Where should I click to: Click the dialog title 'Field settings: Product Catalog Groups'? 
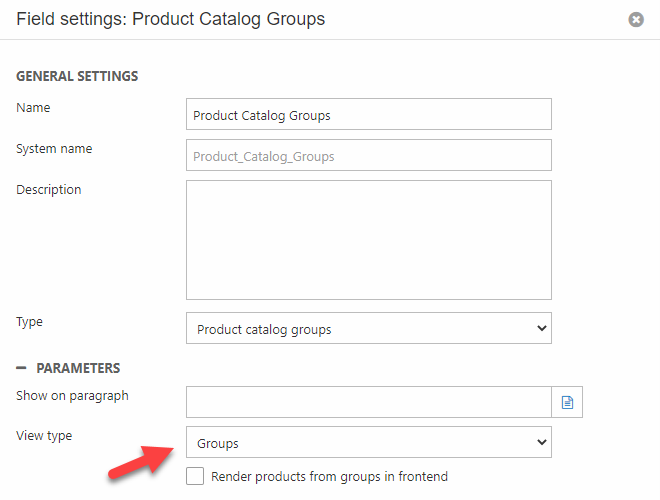[170, 19]
